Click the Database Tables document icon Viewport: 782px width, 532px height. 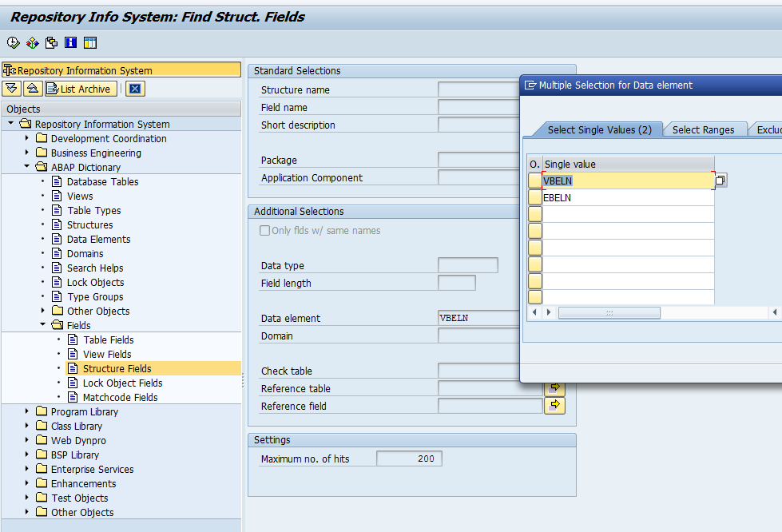(58, 181)
